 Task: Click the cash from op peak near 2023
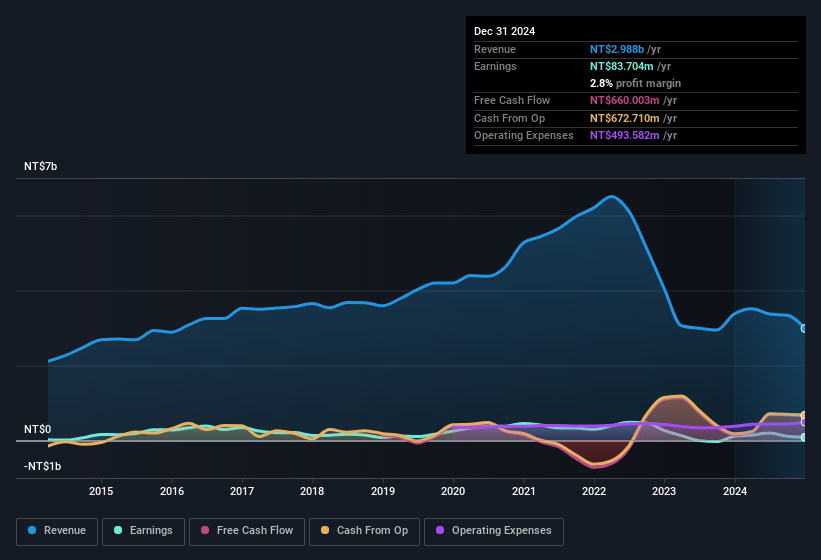680,396
